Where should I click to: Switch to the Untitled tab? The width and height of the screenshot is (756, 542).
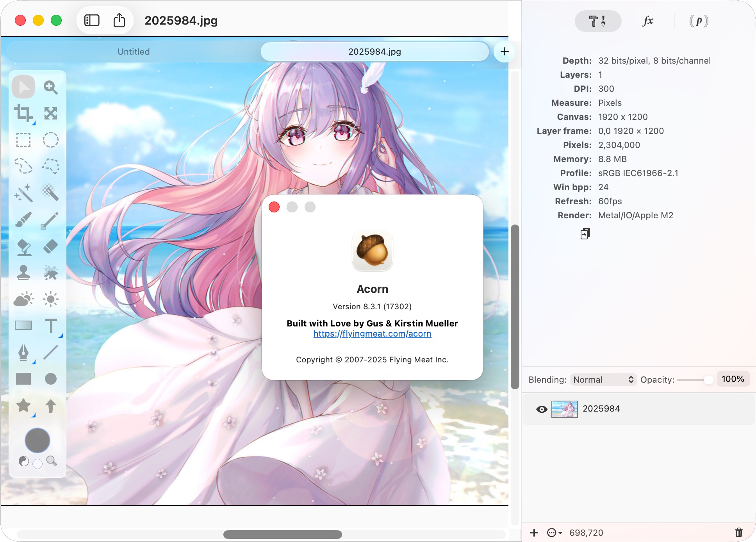(134, 52)
